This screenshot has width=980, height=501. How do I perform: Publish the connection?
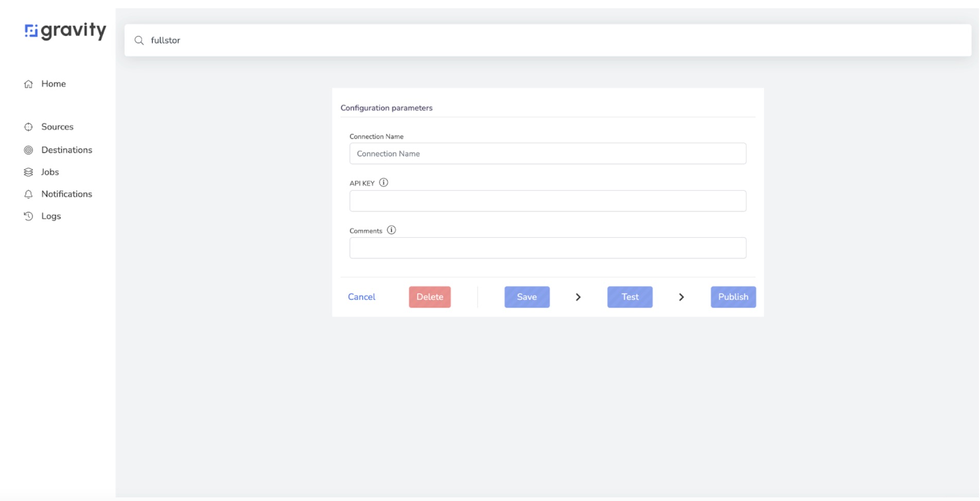click(x=733, y=297)
